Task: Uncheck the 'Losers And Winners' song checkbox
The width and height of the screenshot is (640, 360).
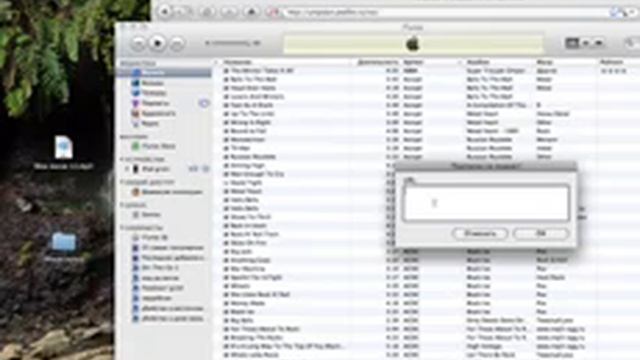Action: 226,96
